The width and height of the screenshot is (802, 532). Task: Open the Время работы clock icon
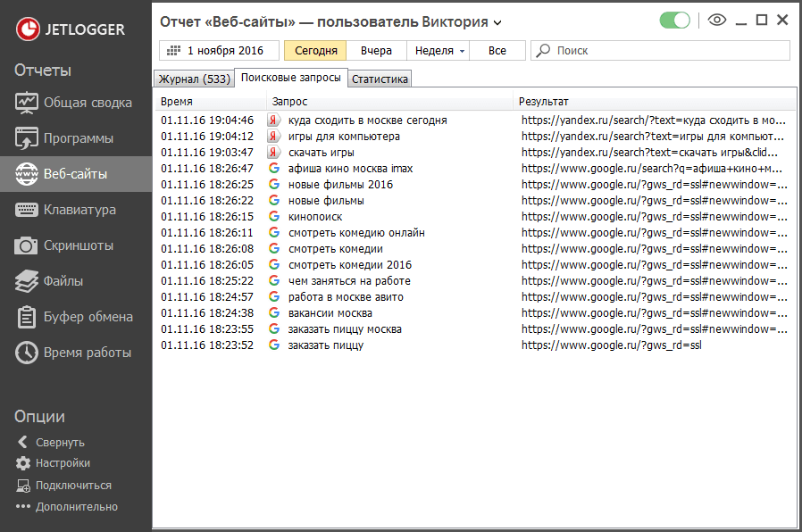(26, 353)
